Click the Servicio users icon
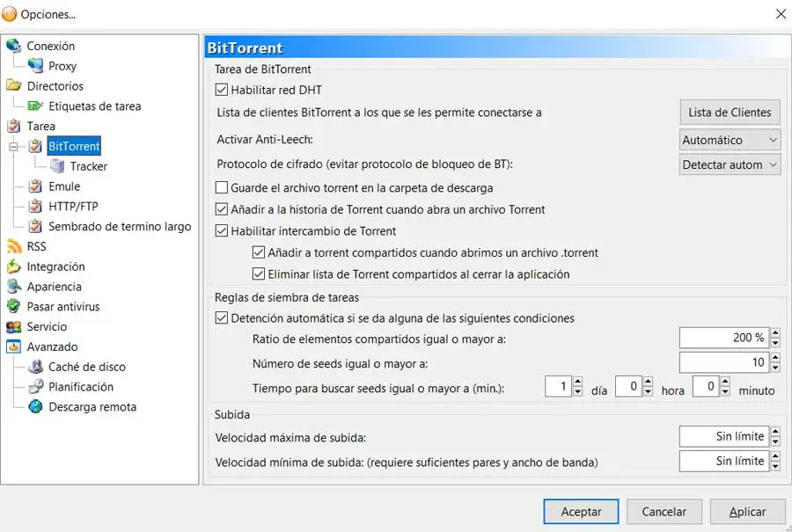The image size is (792, 532). (x=13, y=326)
